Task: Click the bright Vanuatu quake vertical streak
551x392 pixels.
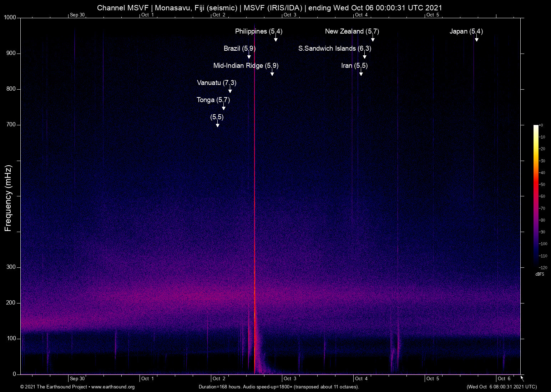Action: (254, 200)
